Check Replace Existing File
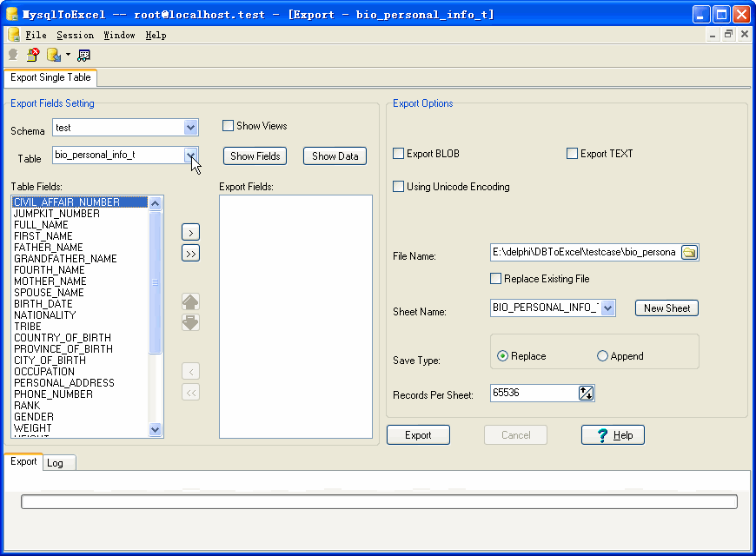 (495, 279)
